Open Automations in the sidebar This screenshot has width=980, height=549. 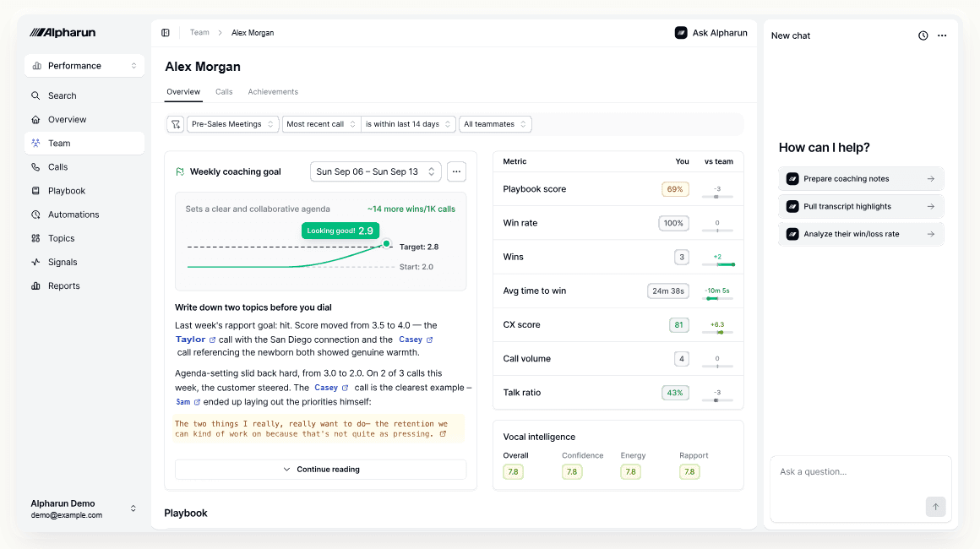pyautogui.click(x=84, y=215)
